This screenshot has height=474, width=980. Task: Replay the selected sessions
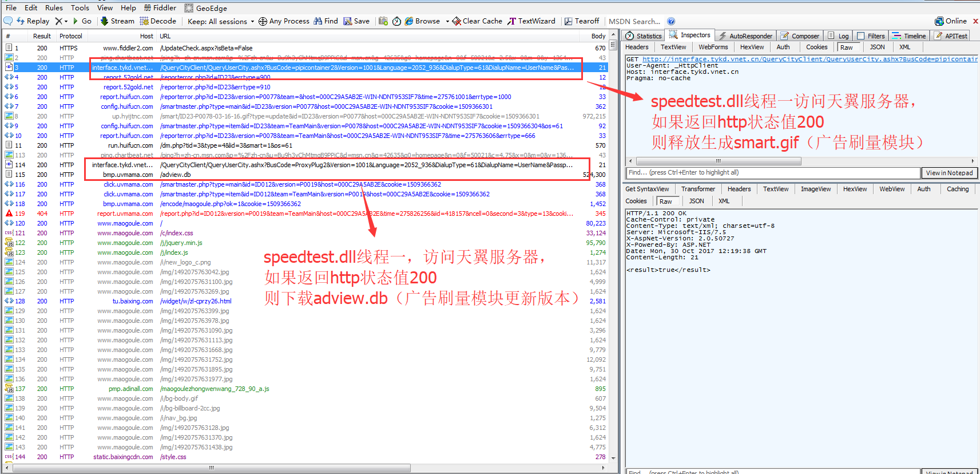[33, 21]
